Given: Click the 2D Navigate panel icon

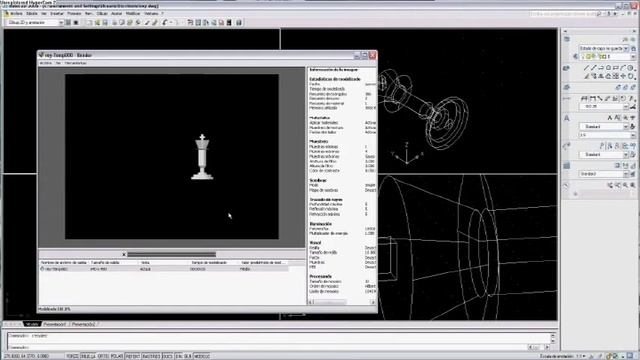Looking at the screenshot, I should coord(567,185).
